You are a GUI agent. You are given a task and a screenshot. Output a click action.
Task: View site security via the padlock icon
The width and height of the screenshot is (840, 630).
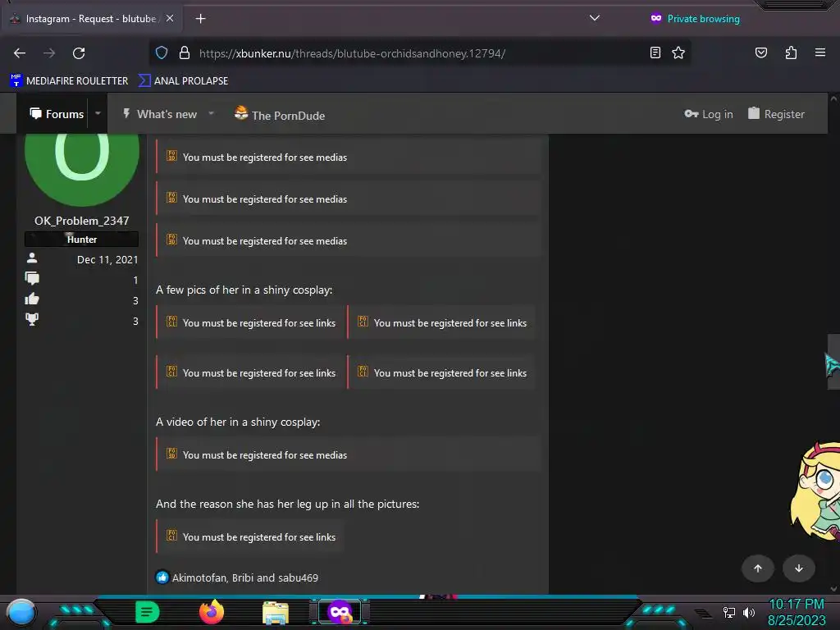coord(185,52)
